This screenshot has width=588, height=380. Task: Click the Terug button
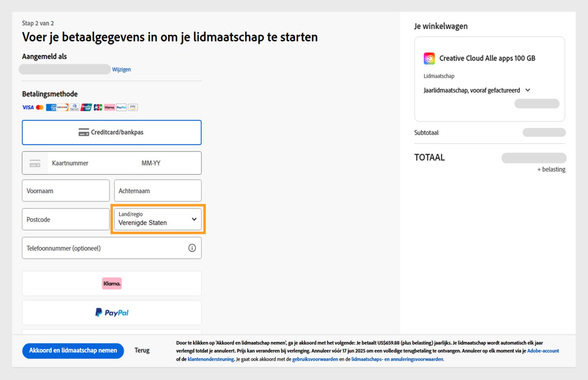[x=142, y=350]
